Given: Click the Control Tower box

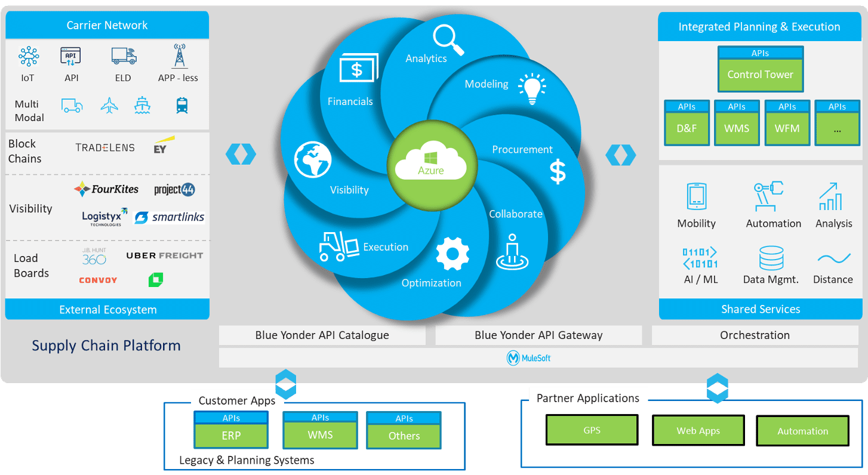Looking at the screenshot, I should click(761, 69).
